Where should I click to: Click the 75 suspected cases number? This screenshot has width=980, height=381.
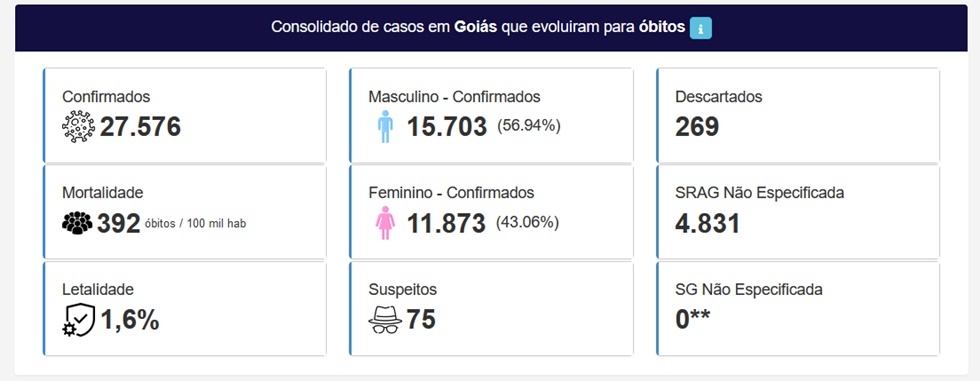421,320
